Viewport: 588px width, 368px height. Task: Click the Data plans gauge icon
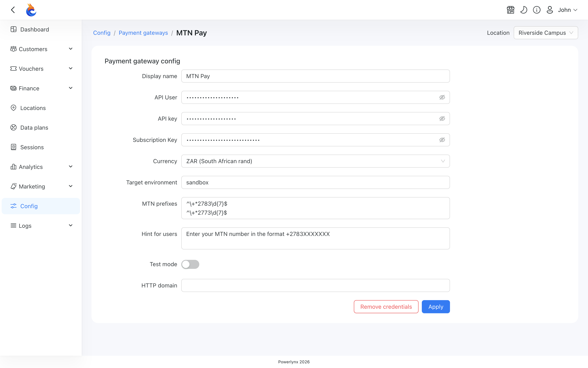point(14,127)
